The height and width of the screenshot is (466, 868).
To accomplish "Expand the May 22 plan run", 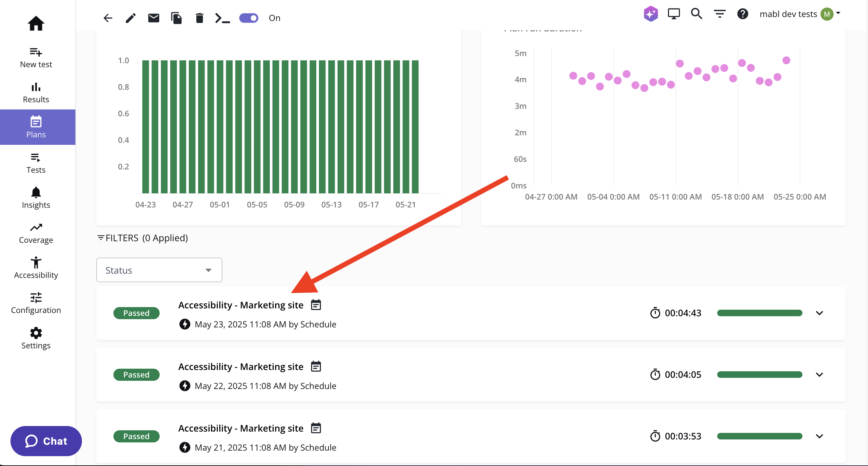I will coord(819,375).
